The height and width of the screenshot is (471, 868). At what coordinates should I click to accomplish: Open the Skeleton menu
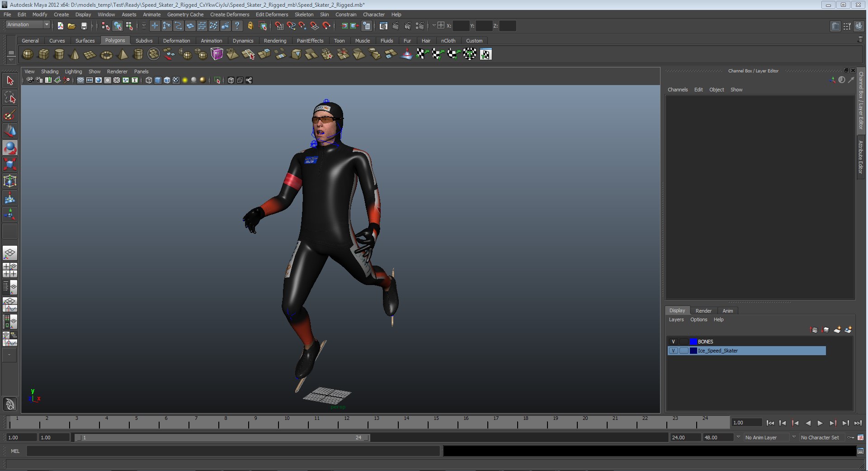coord(304,14)
